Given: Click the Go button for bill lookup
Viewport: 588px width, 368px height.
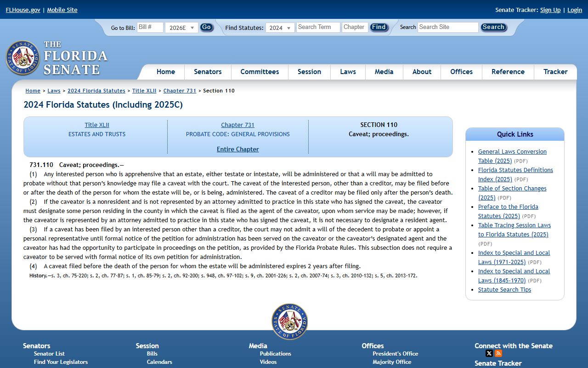Looking at the screenshot, I should coord(207,27).
